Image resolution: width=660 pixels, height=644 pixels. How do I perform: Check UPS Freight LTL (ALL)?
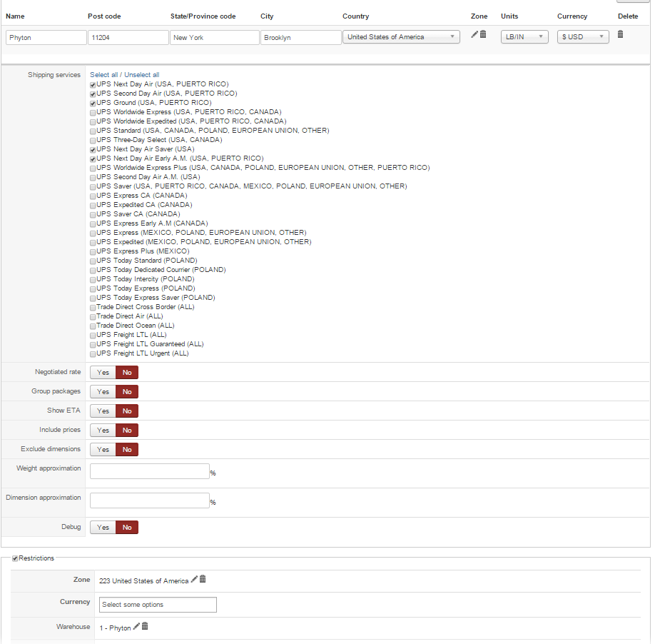coord(93,336)
